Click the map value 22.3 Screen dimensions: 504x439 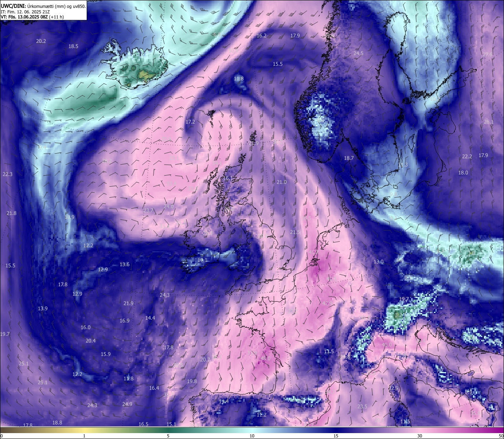7,174
